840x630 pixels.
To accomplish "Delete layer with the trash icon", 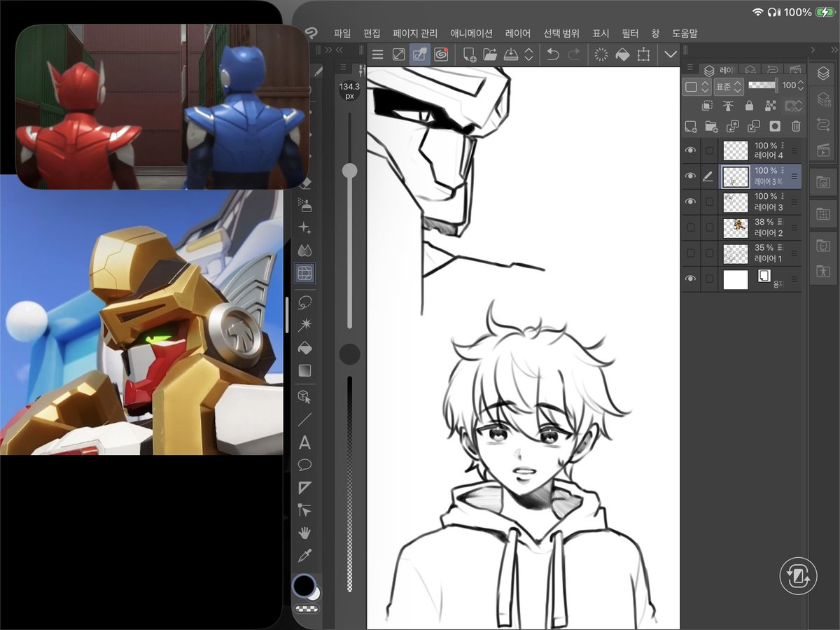I will [x=796, y=126].
